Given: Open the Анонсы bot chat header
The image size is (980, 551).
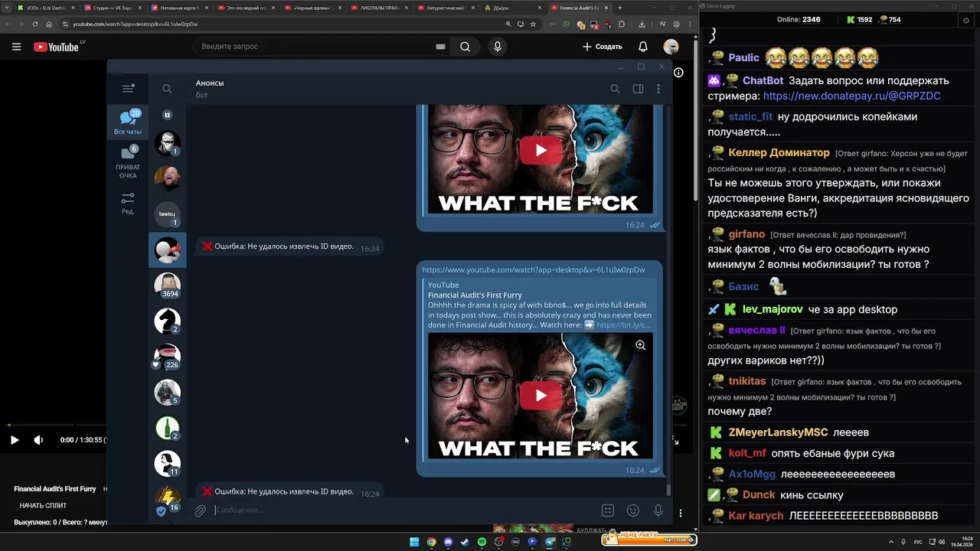Looking at the screenshot, I should click(x=210, y=88).
